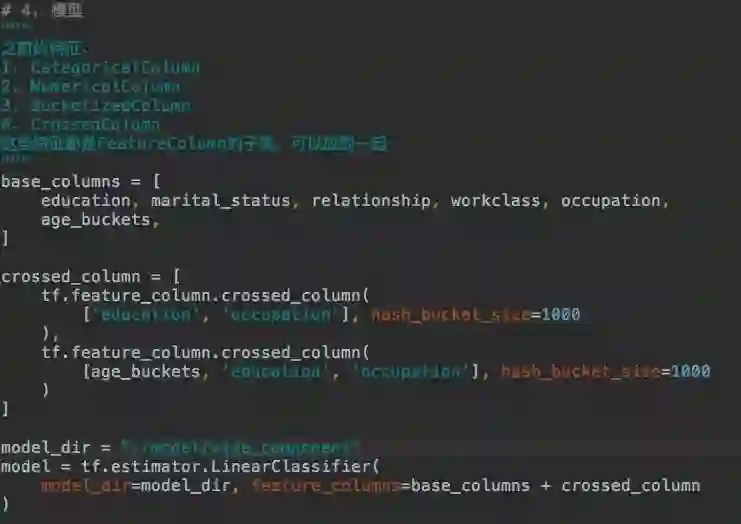Image resolution: width=741 pixels, height=524 pixels.
Task: Click the relationship entry in base_columns
Action: pos(370,201)
